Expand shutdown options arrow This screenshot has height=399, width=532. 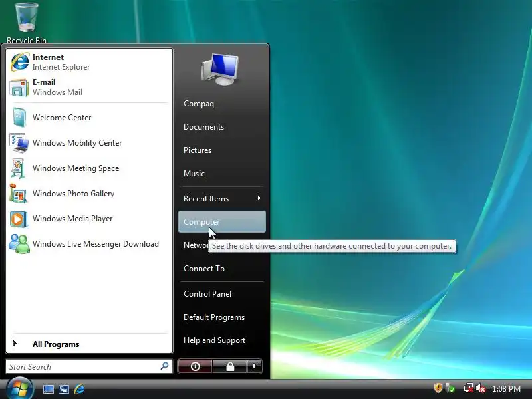tap(255, 366)
